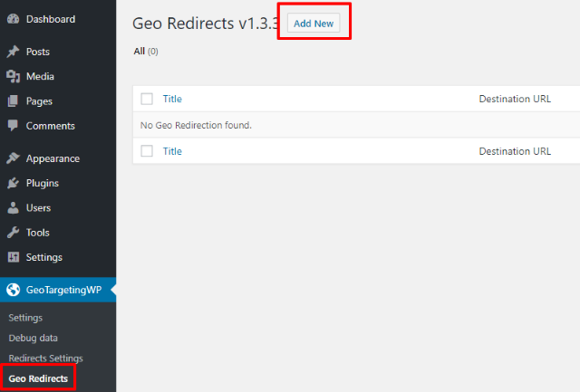The width and height of the screenshot is (580, 392).
Task: Click the Users person icon
Action: 13,207
